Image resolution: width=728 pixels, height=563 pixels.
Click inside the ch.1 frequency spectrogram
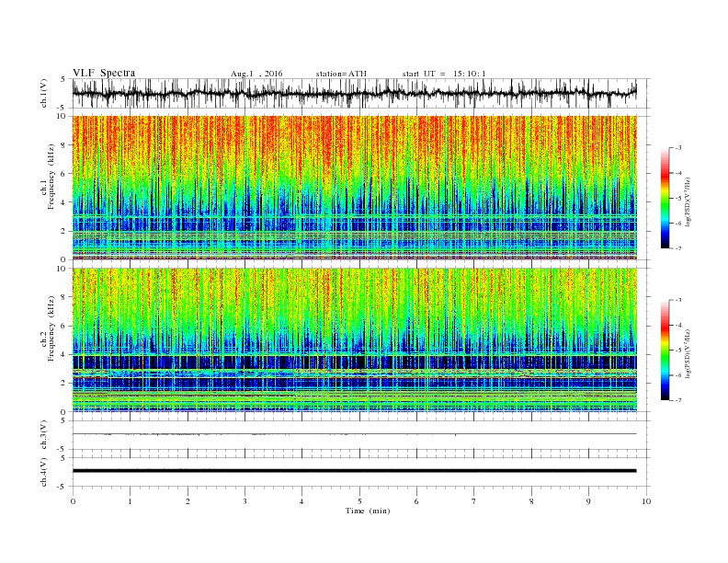(355, 188)
